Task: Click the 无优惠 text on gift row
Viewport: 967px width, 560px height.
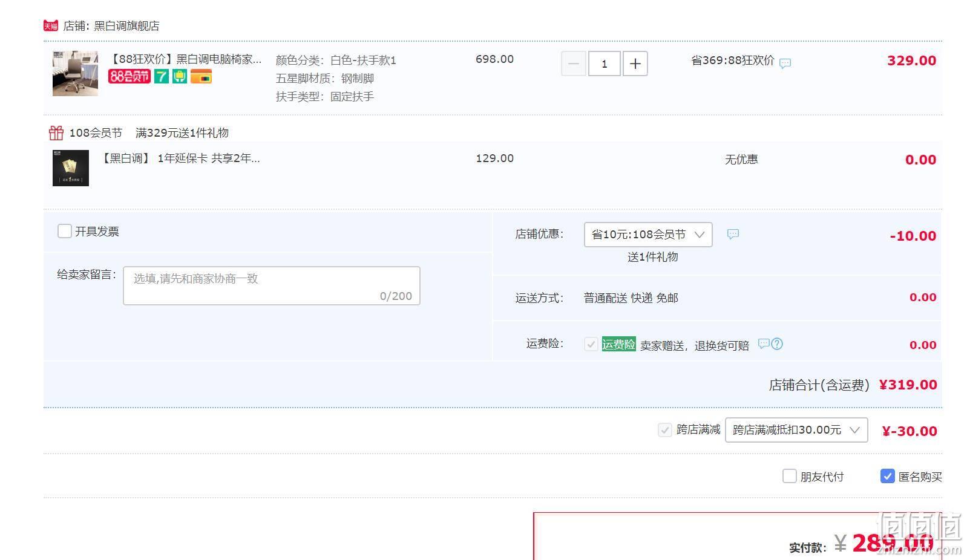Action: [x=741, y=159]
